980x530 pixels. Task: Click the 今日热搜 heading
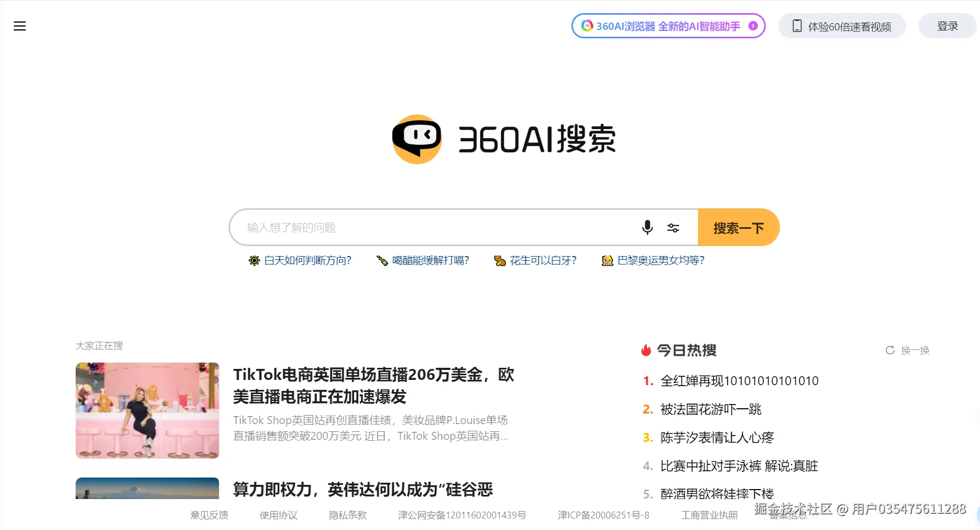[x=687, y=350]
